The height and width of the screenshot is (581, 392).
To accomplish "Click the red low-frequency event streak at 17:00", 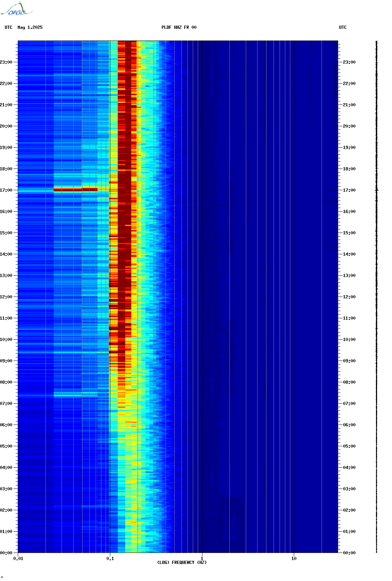I will point(75,190).
